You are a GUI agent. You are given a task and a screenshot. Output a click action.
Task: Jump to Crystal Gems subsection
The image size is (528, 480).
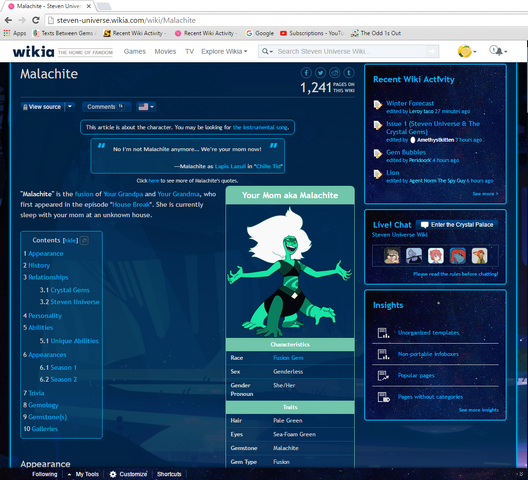[x=70, y=290]
